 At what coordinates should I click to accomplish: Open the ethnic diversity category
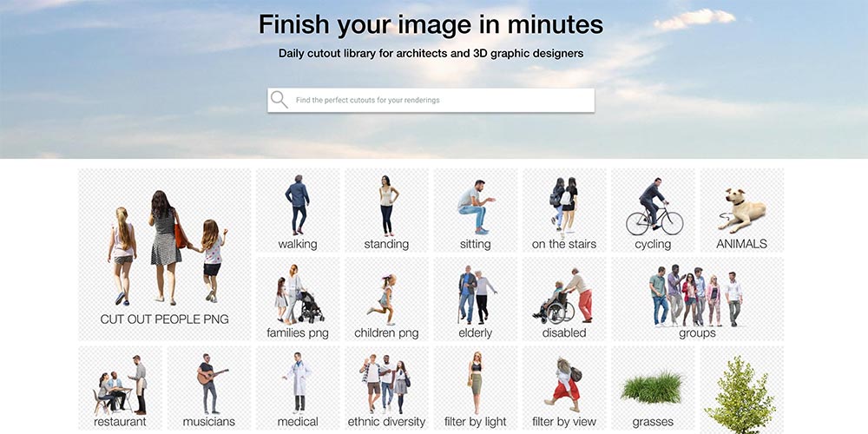386,388
